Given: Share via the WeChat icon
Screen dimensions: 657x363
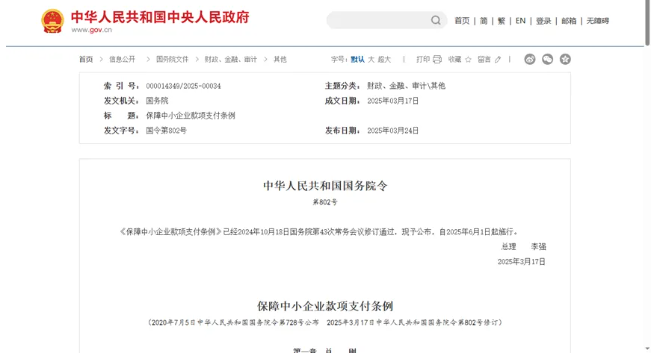Looking at the screenshot, I should tap(547, 59).
